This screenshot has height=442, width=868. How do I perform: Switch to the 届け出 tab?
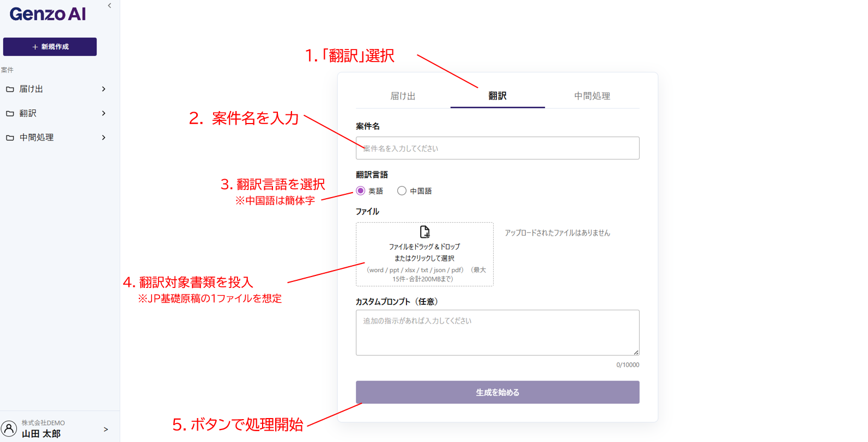tap(403, 96)
